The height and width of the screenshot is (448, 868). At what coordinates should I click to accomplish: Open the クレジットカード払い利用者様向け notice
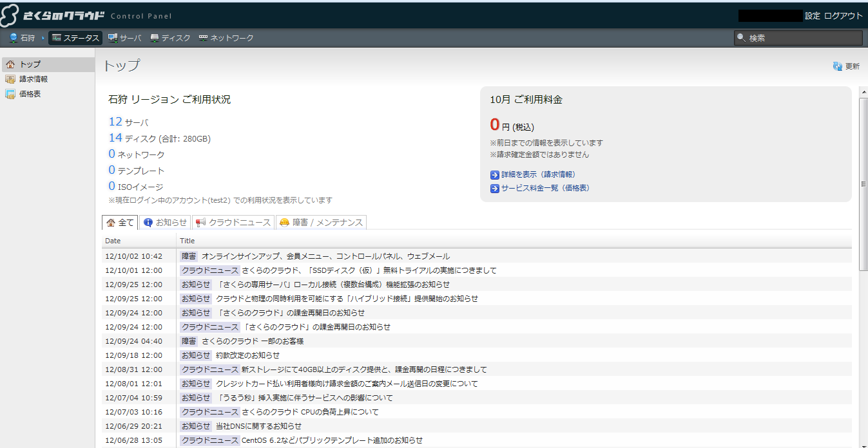click(477, 384)
